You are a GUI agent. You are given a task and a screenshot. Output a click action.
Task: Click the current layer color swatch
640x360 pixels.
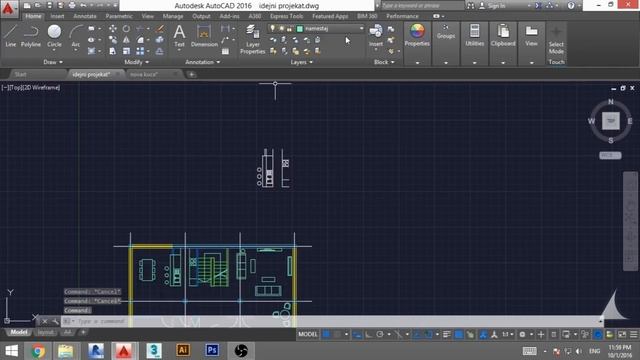pos(300,29)
